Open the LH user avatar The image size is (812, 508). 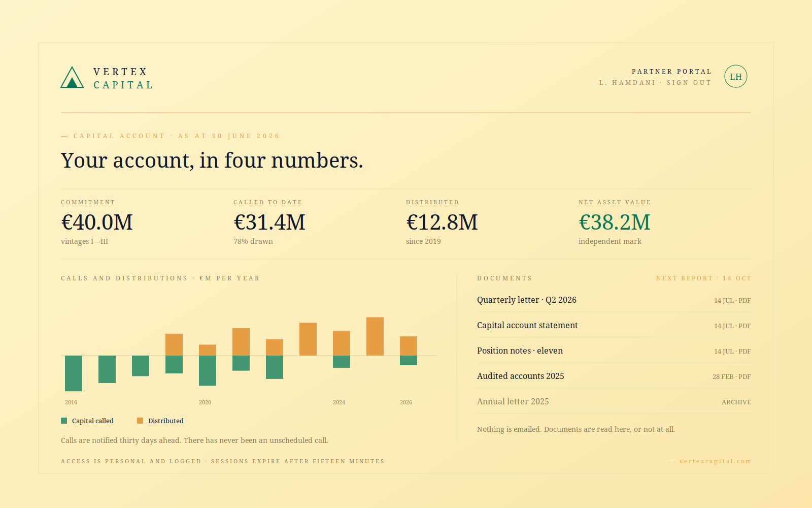[736, 77]
